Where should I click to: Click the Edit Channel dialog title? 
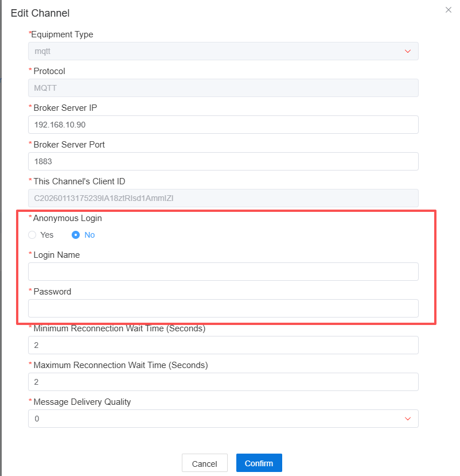[x=40, y=13]
